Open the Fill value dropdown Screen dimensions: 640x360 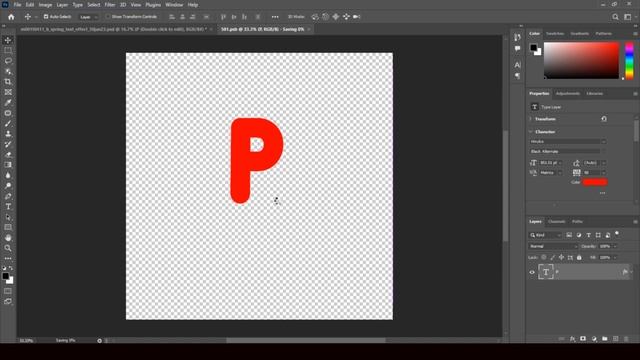pyautogui.click(x=615, y=258)
